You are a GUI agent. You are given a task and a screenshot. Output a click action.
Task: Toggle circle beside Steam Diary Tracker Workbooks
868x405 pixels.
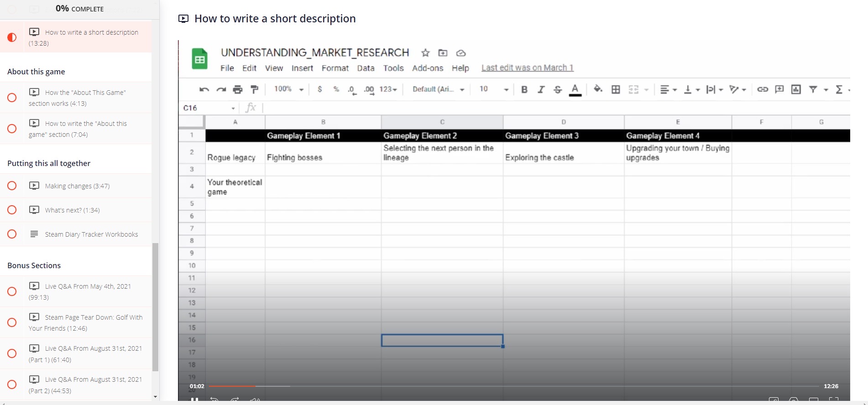[12, 234]
